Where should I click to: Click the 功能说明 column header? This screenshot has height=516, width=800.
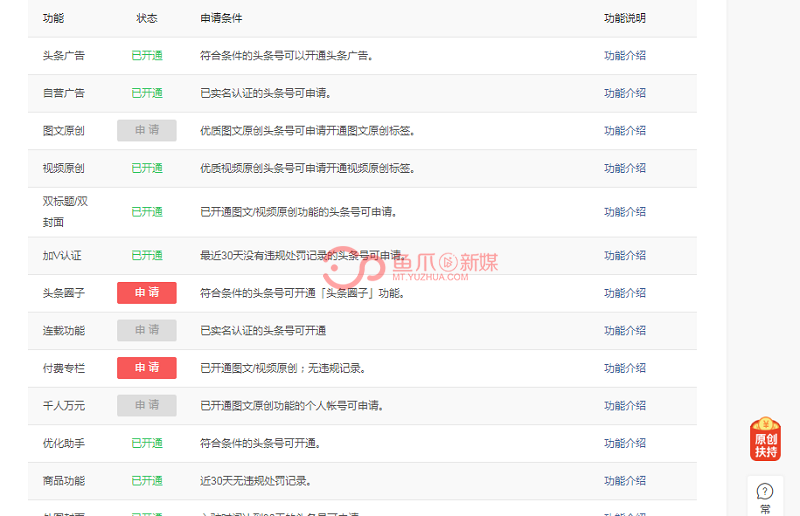point(625,18)
